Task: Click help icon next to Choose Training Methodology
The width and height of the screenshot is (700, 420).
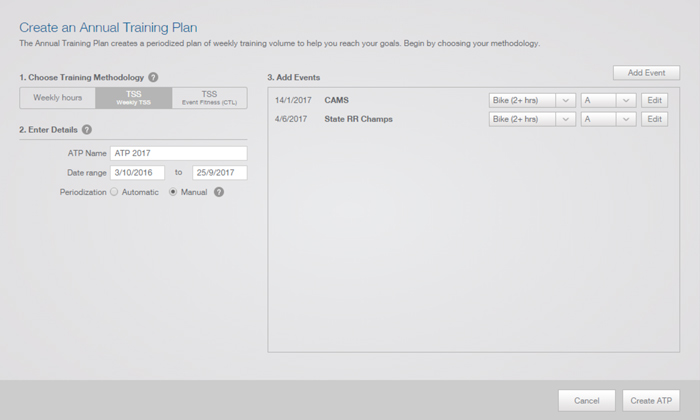Action: 153,77
